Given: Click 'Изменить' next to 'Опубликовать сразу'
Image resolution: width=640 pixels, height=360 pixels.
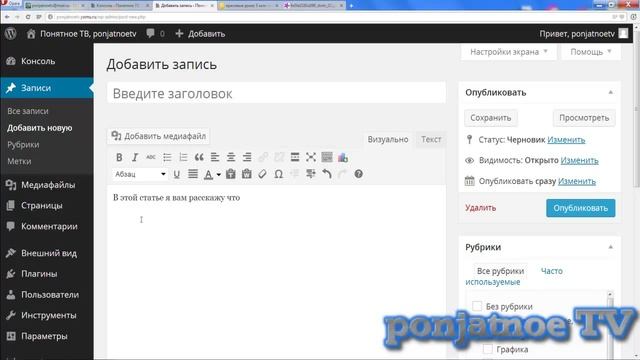Looking at the screenshot, I should pyautogui.click(x=577, y=181).
